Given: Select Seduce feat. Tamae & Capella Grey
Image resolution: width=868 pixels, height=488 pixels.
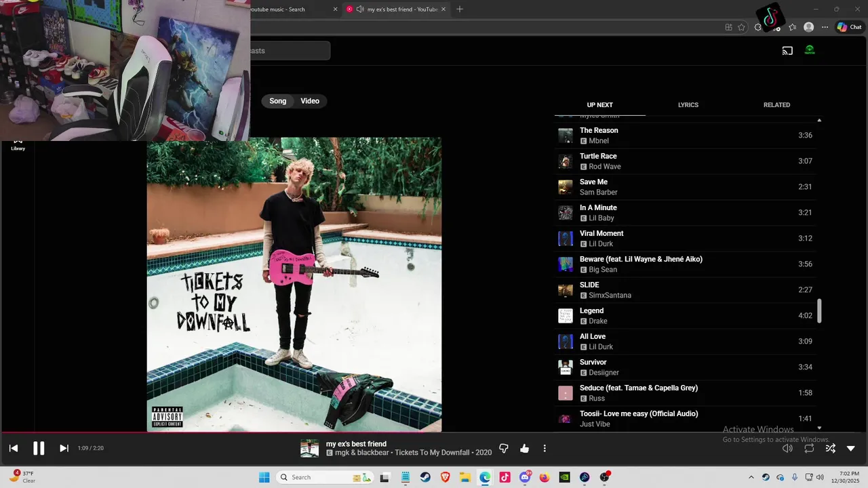Looking at the screenshot, I should click(x=685, y=393).
